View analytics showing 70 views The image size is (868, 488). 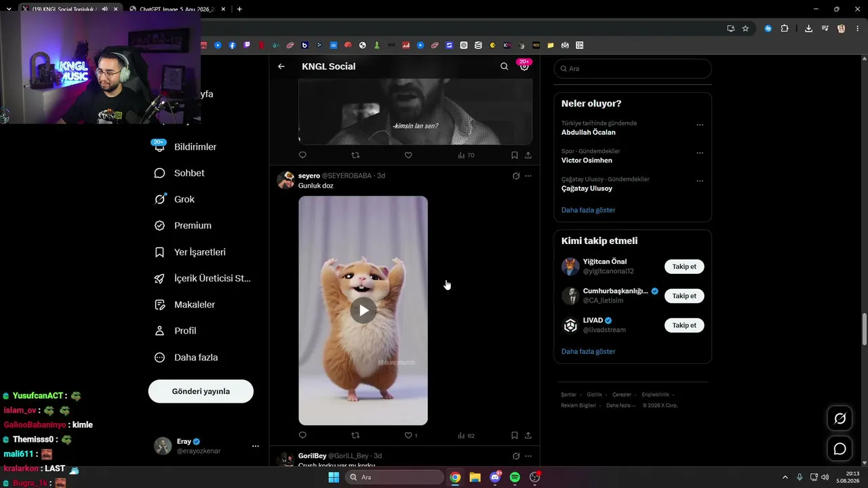(x=466, y=155)
